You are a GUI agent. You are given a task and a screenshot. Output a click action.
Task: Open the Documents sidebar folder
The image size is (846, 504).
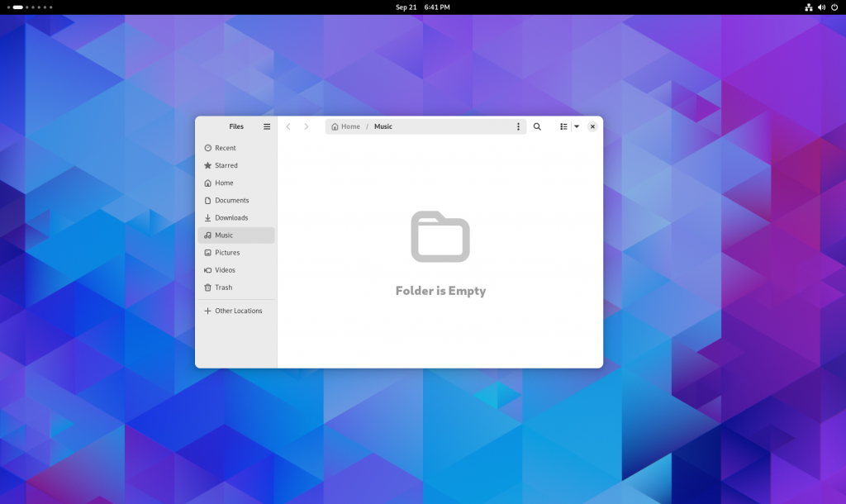pyautogui.click(x=231, y=200)
